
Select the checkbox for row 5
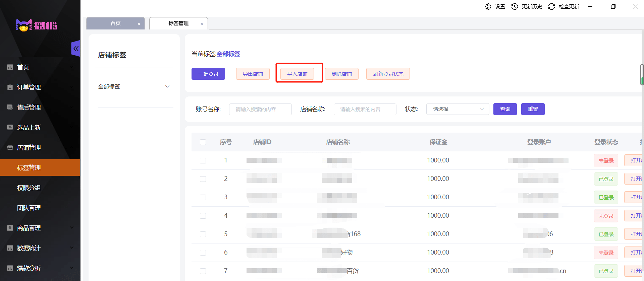(203, 234)
